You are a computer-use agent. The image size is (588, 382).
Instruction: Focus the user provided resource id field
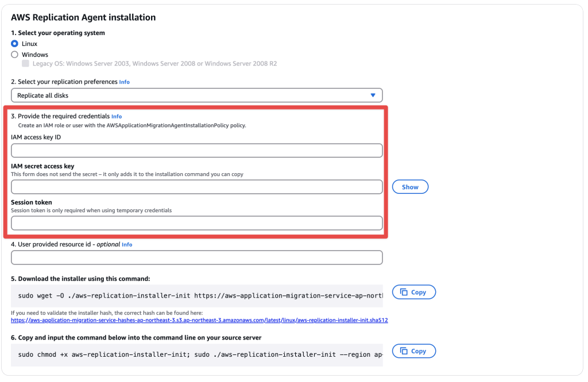[197, 258]
